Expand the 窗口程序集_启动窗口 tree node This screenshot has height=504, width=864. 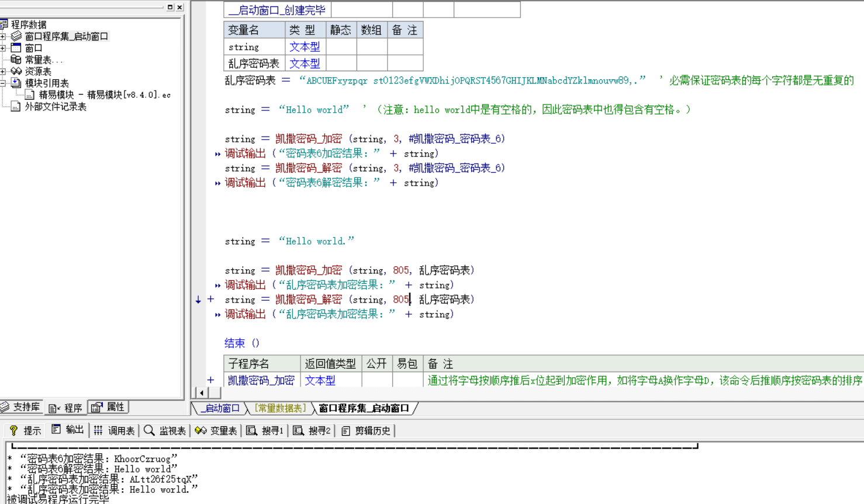coord(3,36)
